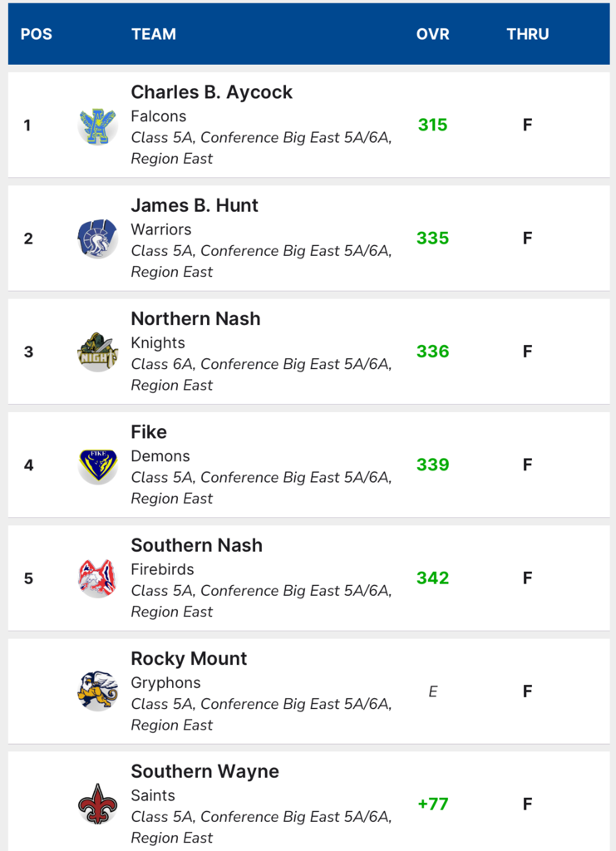Screen dimensions: 616x851
Task: Click the Northern Nash Knights logo
Action: pos(98,352)
